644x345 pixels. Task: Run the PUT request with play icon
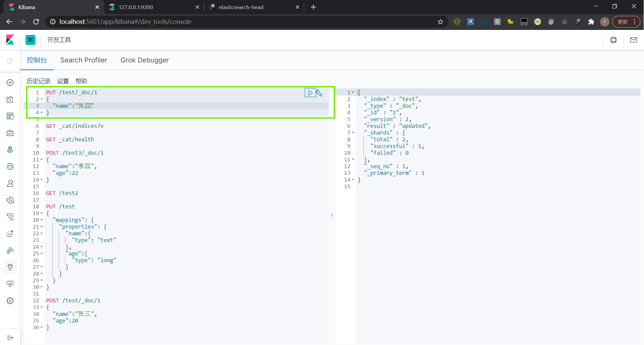[x=310, y=93]
